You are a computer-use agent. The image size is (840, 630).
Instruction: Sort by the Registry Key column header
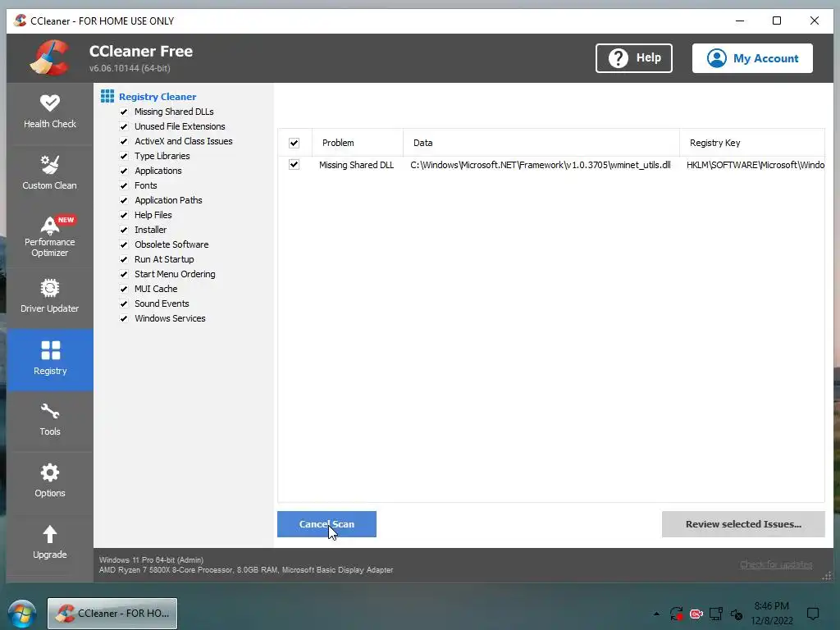pos(752,143)
